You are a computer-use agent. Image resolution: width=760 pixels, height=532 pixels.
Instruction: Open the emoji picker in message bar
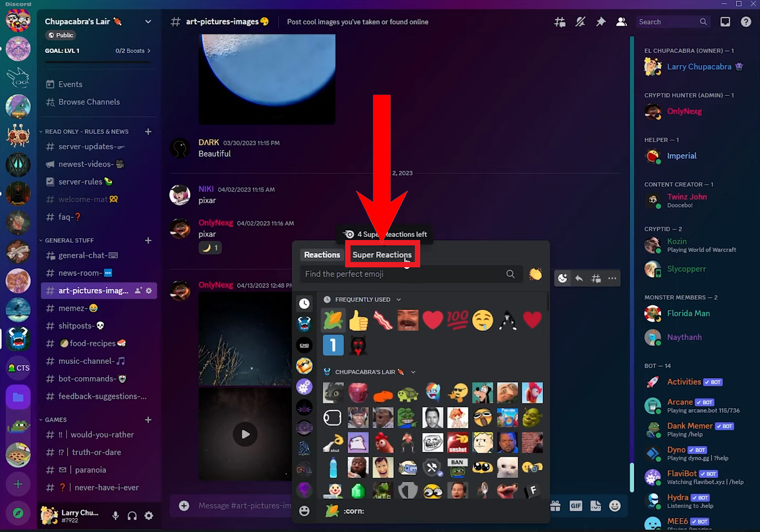click(x=615, y=506)
